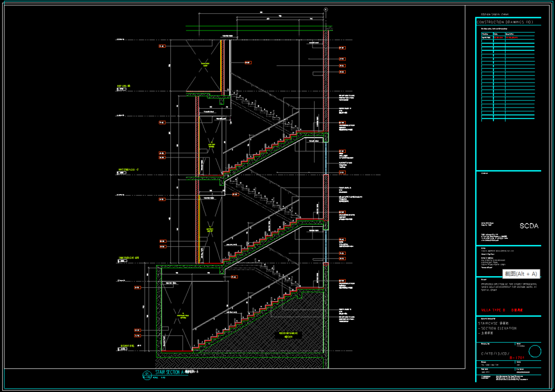Click the section reference bubble beside STAIR SECTION
Viewport: 555px width, 392px height.
[147, 375]
